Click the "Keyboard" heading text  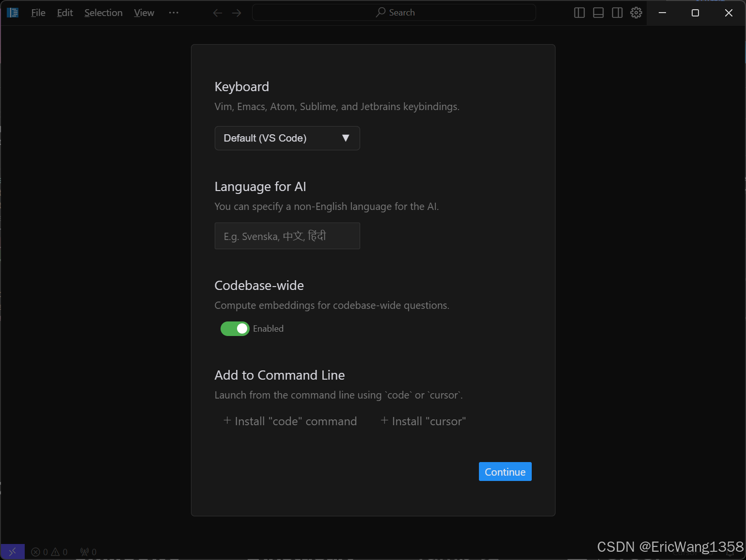click(x=241, y=87)
